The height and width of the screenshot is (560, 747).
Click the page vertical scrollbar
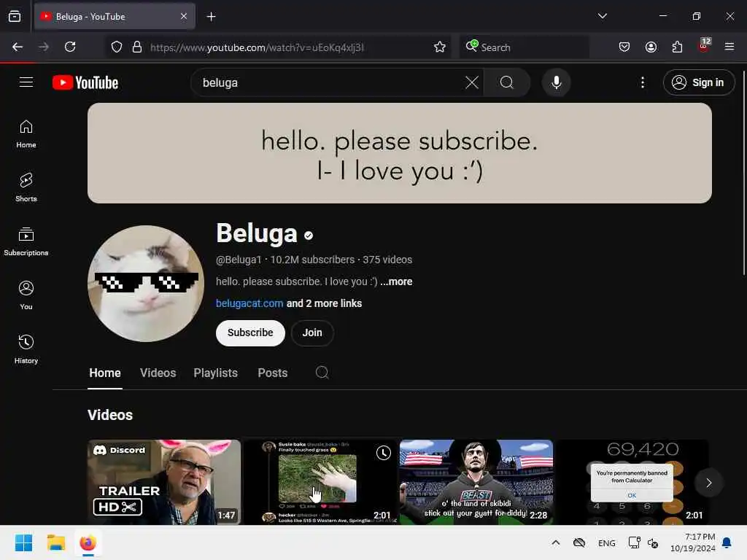click(743, 172)
